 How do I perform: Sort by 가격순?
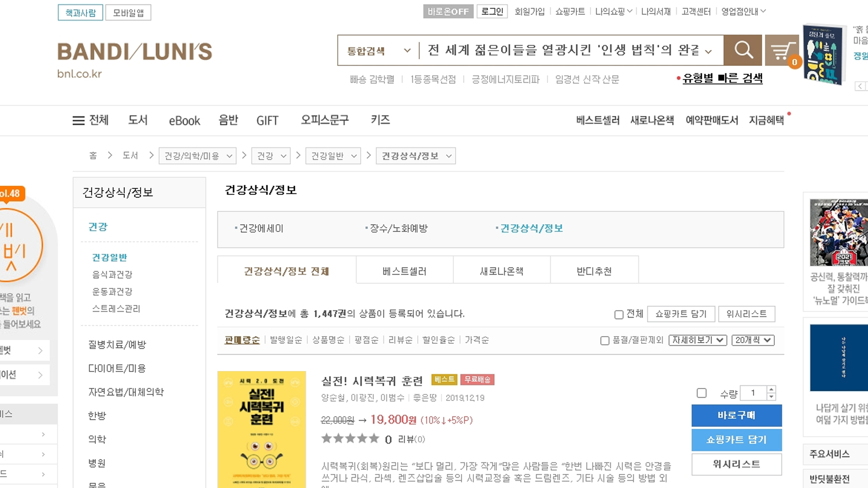477,340
